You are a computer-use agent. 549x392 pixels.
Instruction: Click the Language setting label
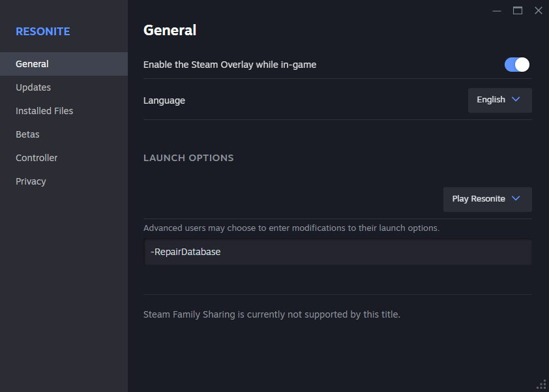164,100
